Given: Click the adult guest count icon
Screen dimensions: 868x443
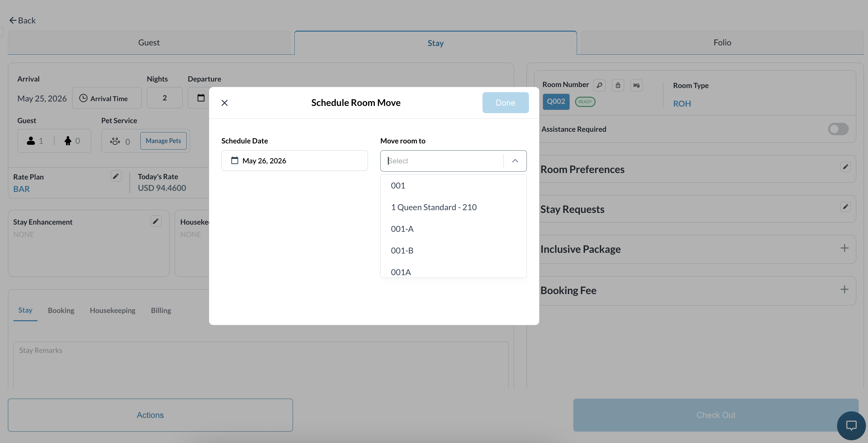Looking at the screenshot, I should [x=31, y=141].
